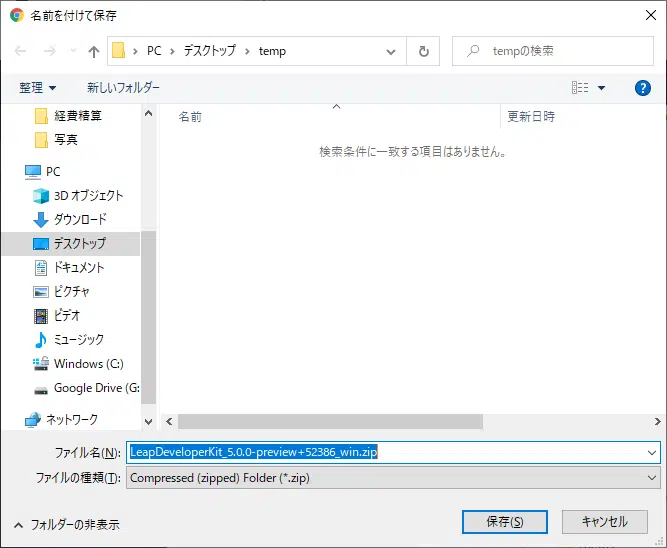The width and height of the screenshot is (667, 548).
Task: Select Google Drive (G:) in navigation pane
Action: coord(96,387)
